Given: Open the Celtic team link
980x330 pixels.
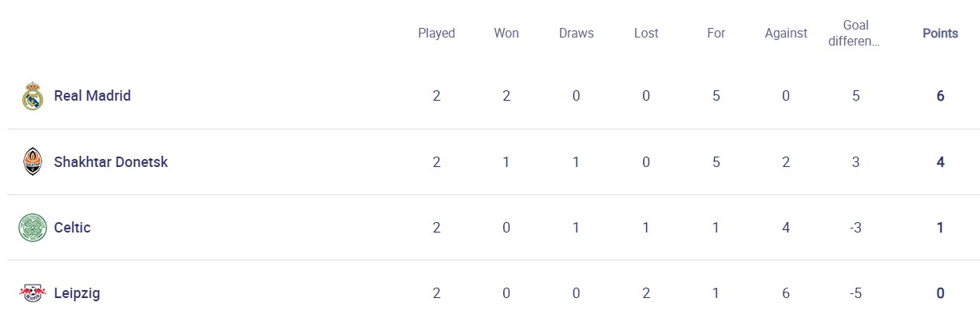Looking at the screenshot, I should tap(72, 228).
